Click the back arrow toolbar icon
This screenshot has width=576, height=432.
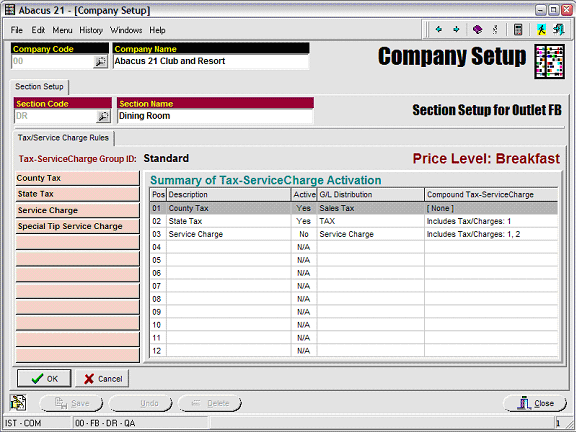pyautogui.click(x=439, y=29)
